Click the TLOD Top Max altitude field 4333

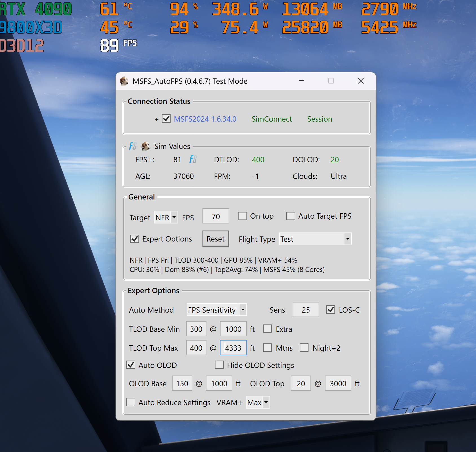[233, 348]
